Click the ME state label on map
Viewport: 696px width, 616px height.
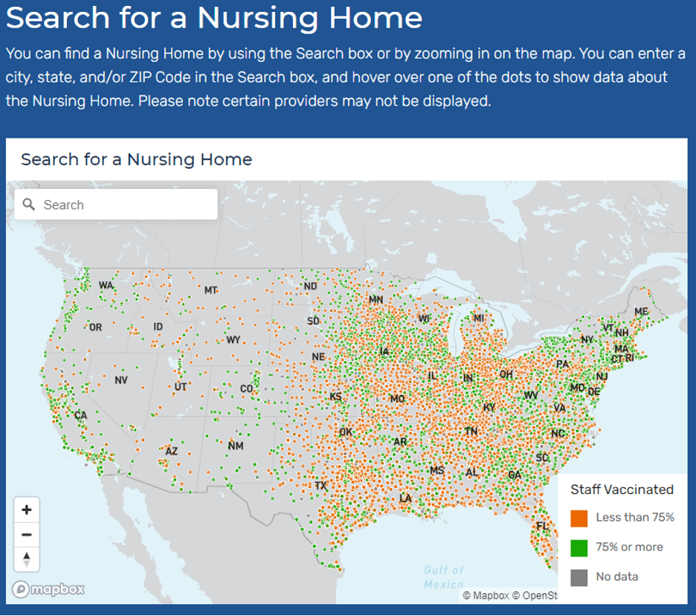[640, 312]
